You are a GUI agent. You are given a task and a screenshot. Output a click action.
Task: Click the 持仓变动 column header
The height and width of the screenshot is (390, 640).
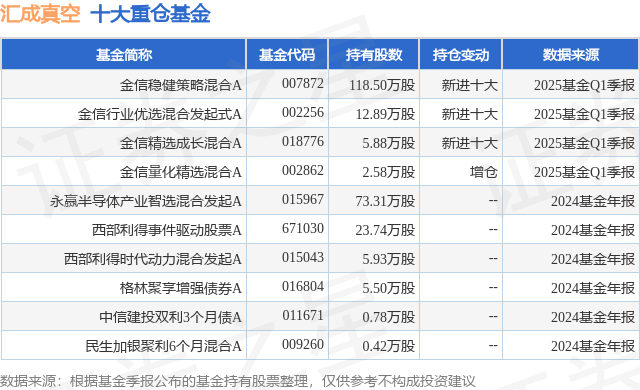point(461,54)
